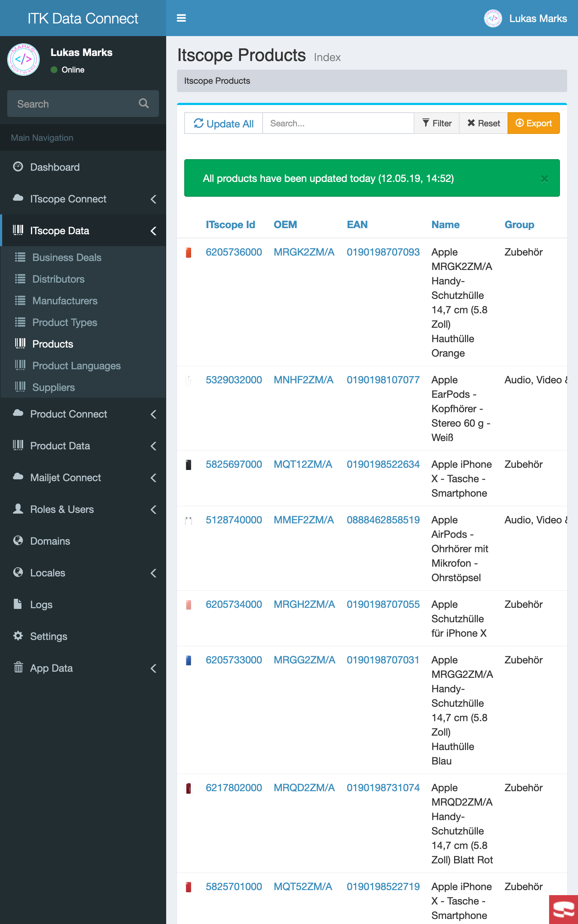578x924 pixels.
Task: Click the Reset button
Action: coord(483,123)
